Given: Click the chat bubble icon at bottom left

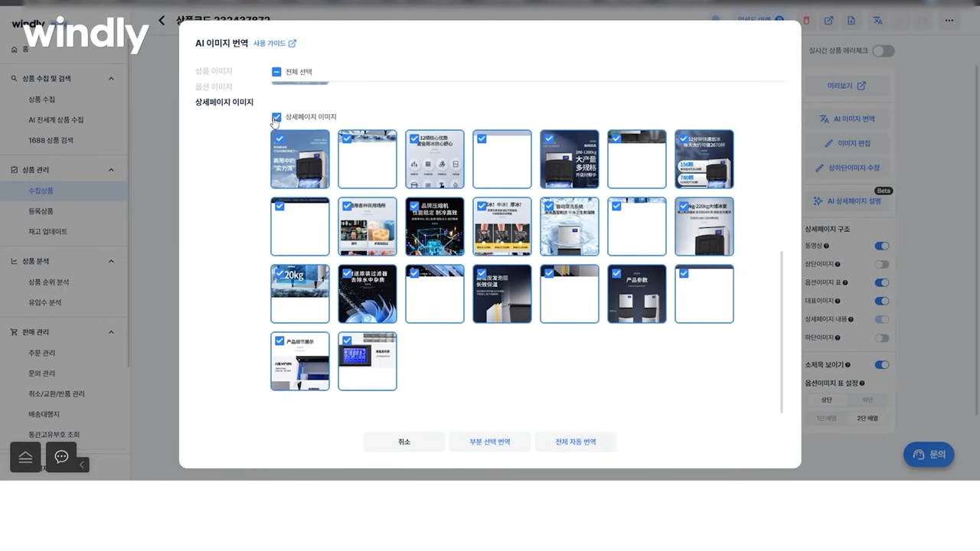Looking at the screenshot, I should tap(61, 457).
